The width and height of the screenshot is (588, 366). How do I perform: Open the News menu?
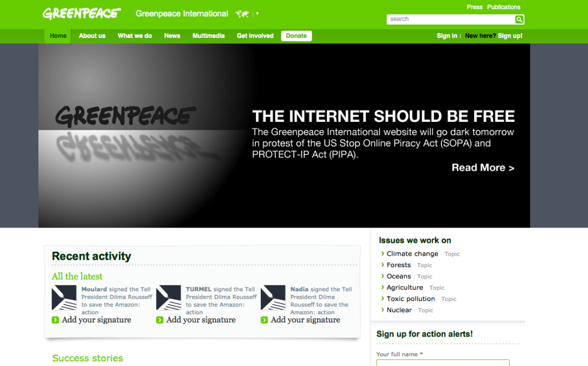click(172, 36)
